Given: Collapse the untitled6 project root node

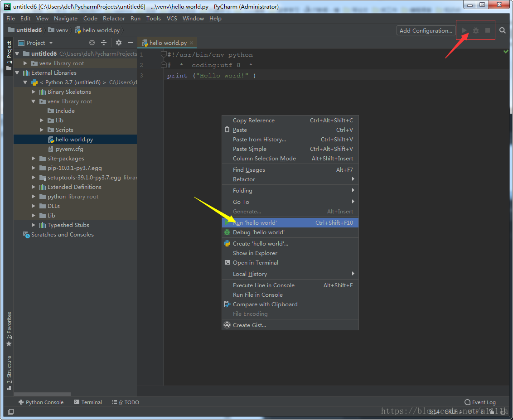Looking at the screenshot, I should 17,53.
